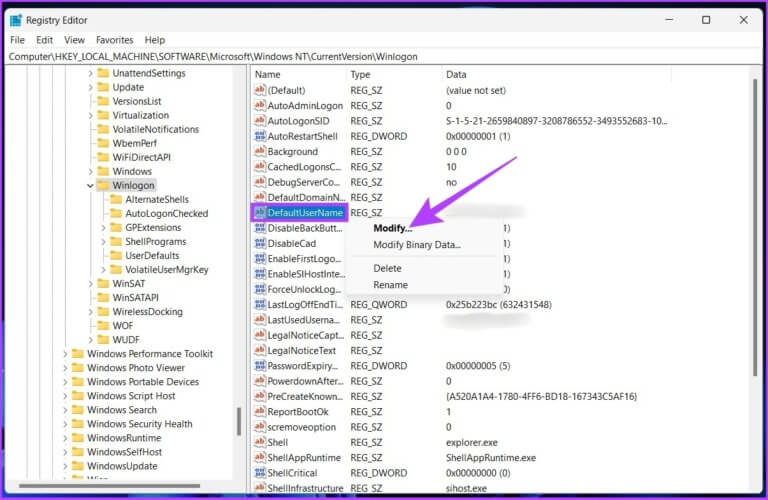Screen dimensions: 768x500
Task: Expand the Windows Performance Toolkit key
Action: point(65,354)
